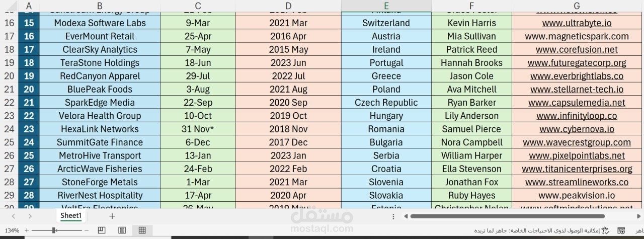This screenshot has width=644, height=239.
Task: Open zoom level 134% dialog
Action: [12, 230]
